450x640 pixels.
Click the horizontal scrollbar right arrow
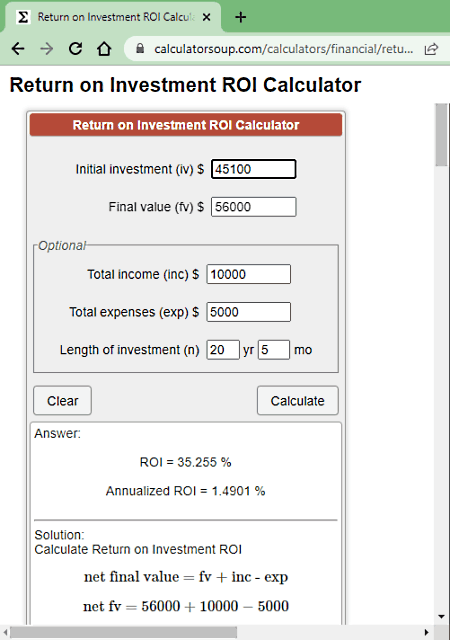click(x=427, y=632)
